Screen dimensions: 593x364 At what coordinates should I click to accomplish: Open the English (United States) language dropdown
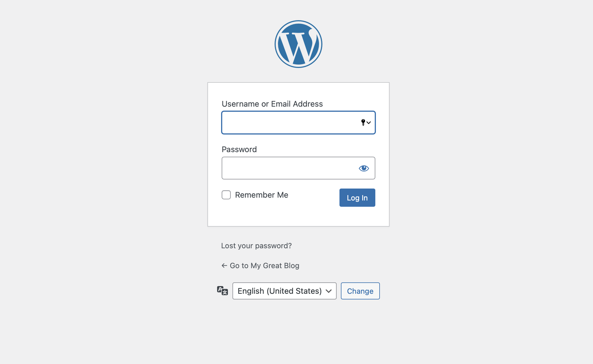[x=279, y=291]
